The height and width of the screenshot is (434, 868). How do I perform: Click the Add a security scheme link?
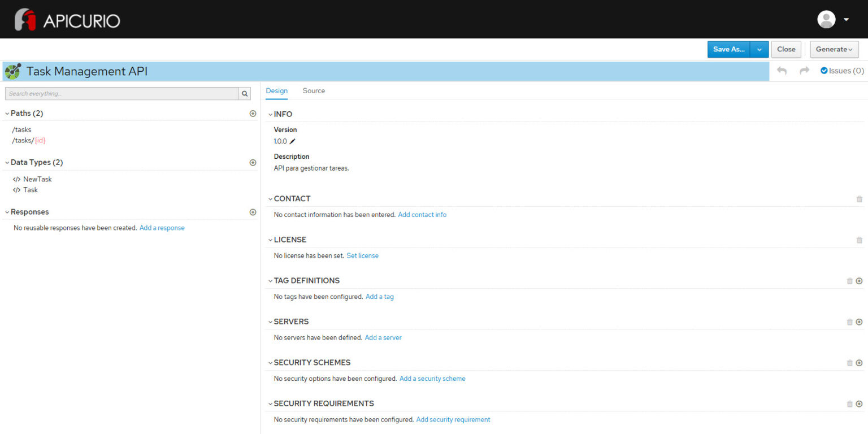tap(432, 379)
